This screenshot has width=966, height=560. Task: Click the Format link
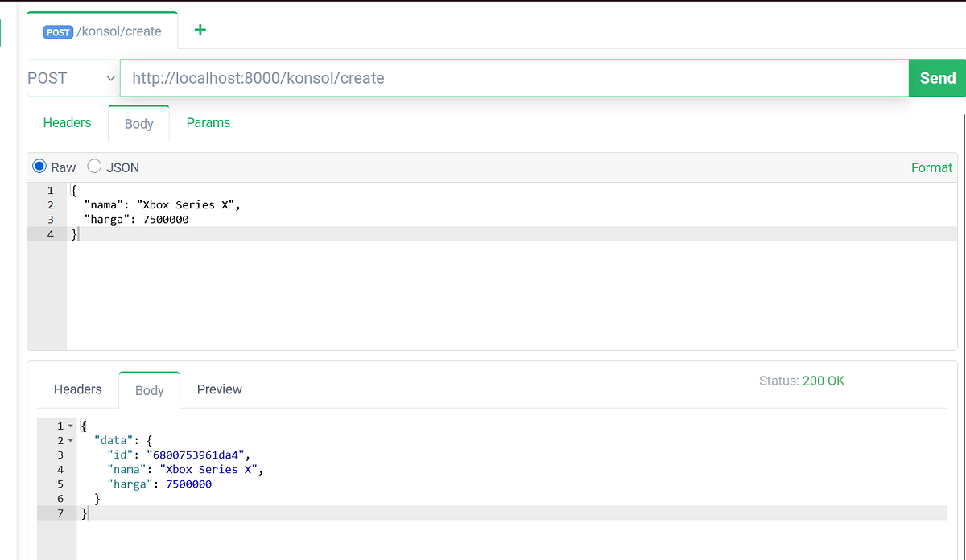(931, 167)
